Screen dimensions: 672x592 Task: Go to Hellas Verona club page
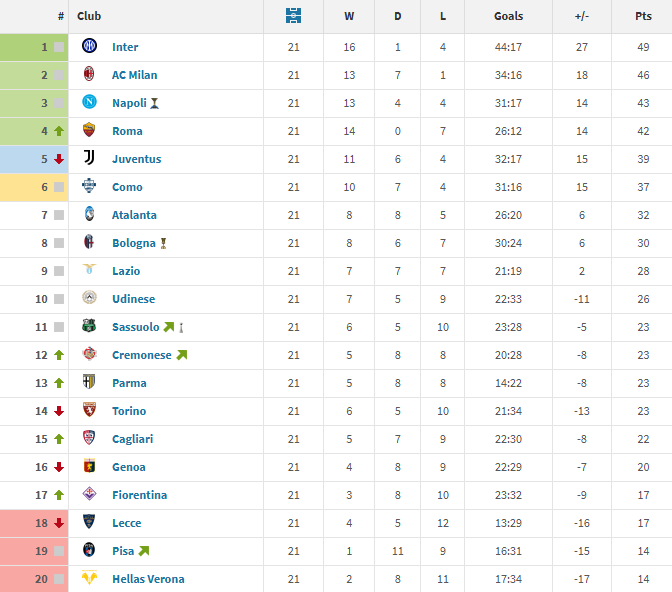point(148,579)
